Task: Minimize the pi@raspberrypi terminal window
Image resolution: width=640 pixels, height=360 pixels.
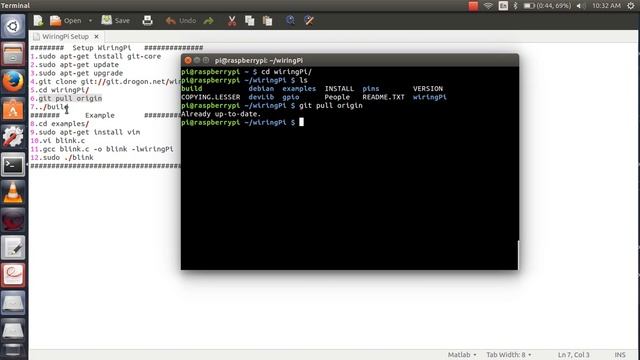Action: (x=197, y=60)
